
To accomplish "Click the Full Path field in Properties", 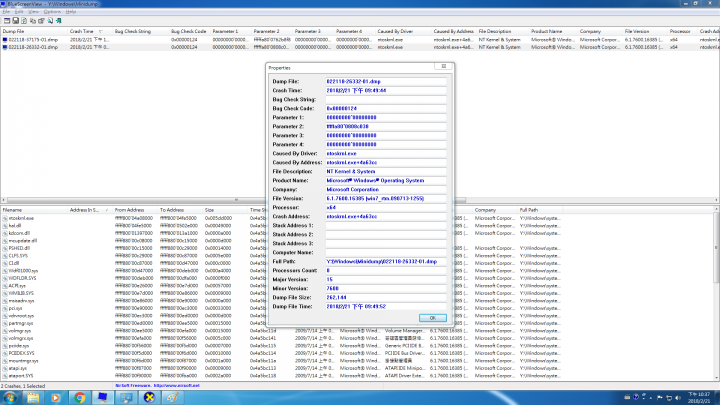I will tap(386, 261).
